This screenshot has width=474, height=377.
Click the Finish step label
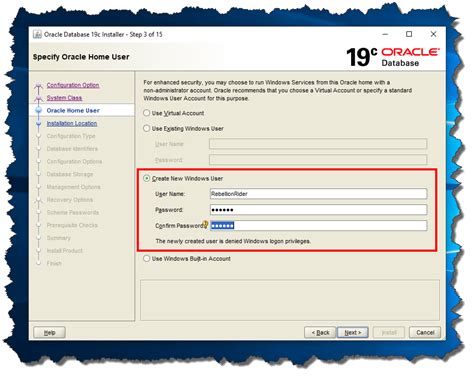(x=54, y=263)
